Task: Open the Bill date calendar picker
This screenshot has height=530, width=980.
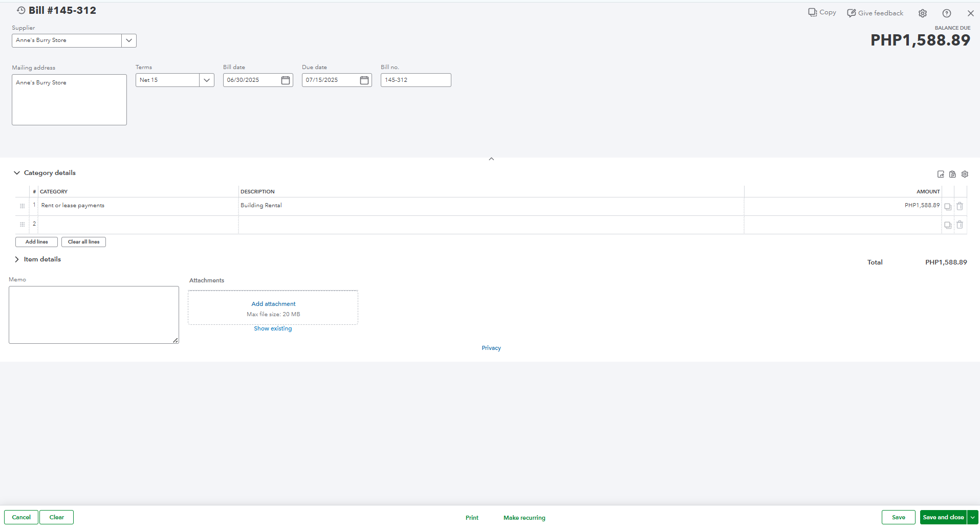Action: point(286,80)
